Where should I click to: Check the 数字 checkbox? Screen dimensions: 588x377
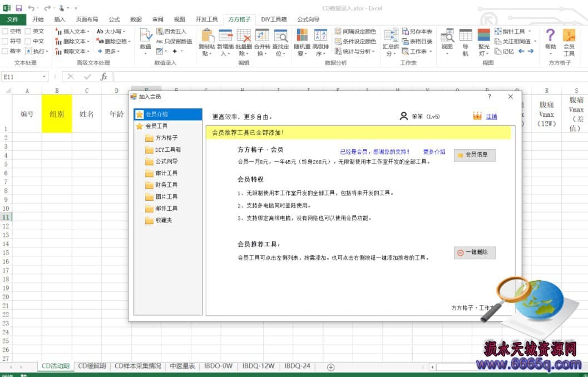[5, 51]
